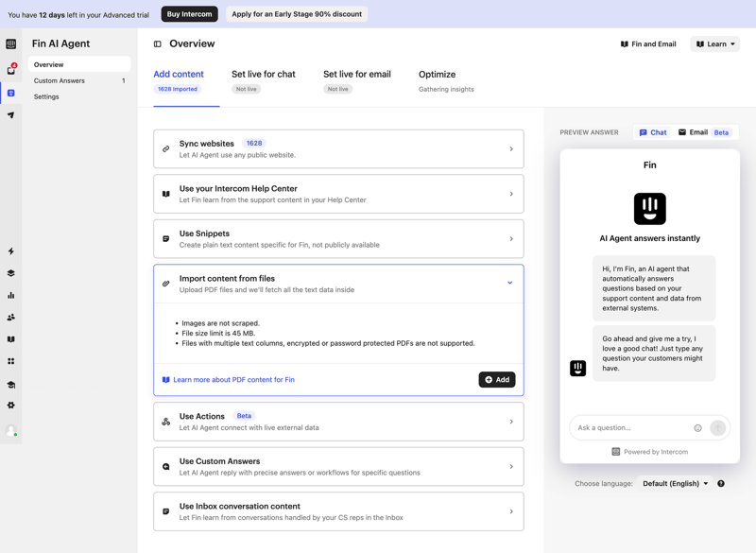Click the Add button for PDF files
Image resolution: width=756 pixels, height=553 pixels.
click(497, 379)
